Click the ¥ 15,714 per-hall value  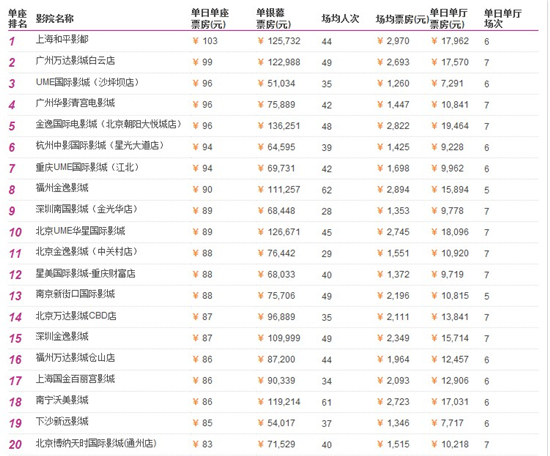pyautogui.click(x=450, y=338)
